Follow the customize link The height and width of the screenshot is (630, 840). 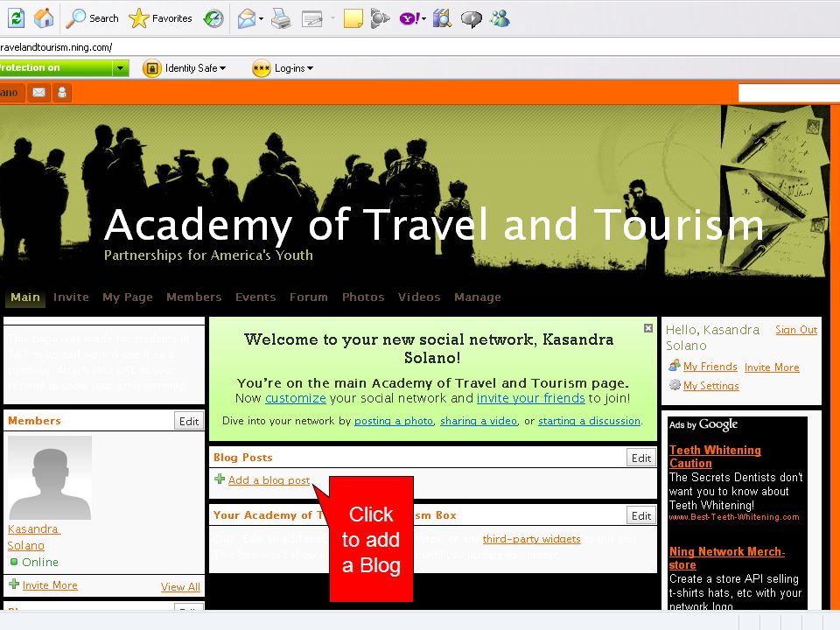coord(296,398)
